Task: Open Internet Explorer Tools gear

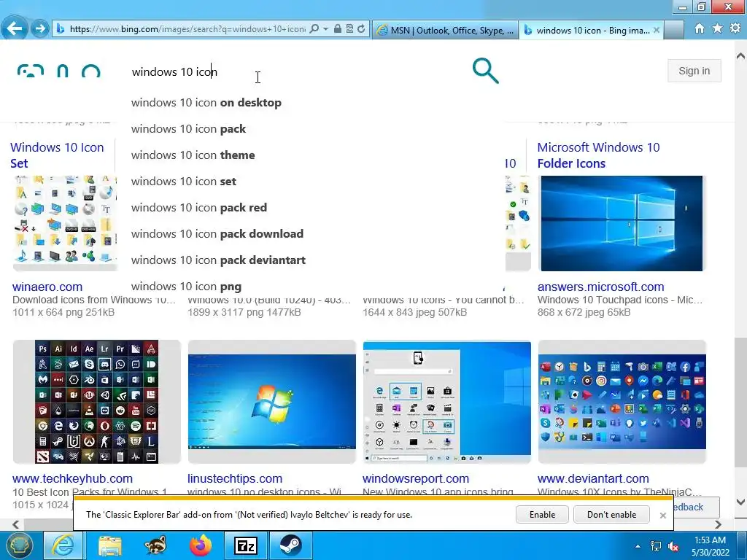Action: [735, 28]
